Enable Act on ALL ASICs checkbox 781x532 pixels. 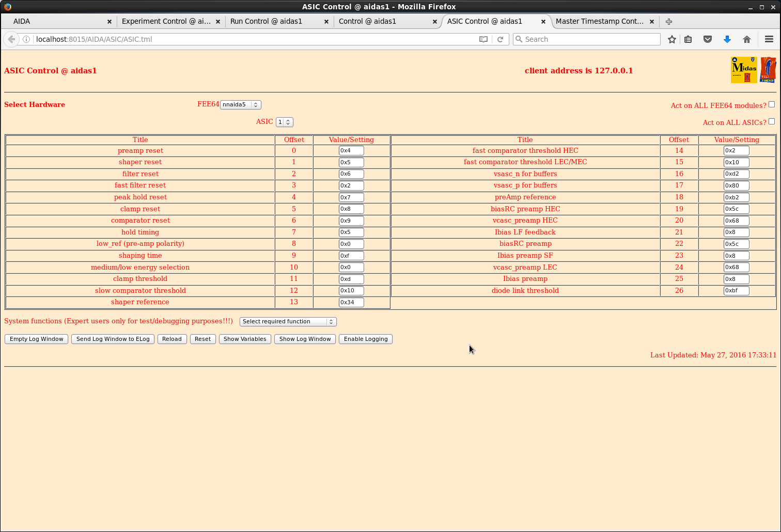point(772,121)
